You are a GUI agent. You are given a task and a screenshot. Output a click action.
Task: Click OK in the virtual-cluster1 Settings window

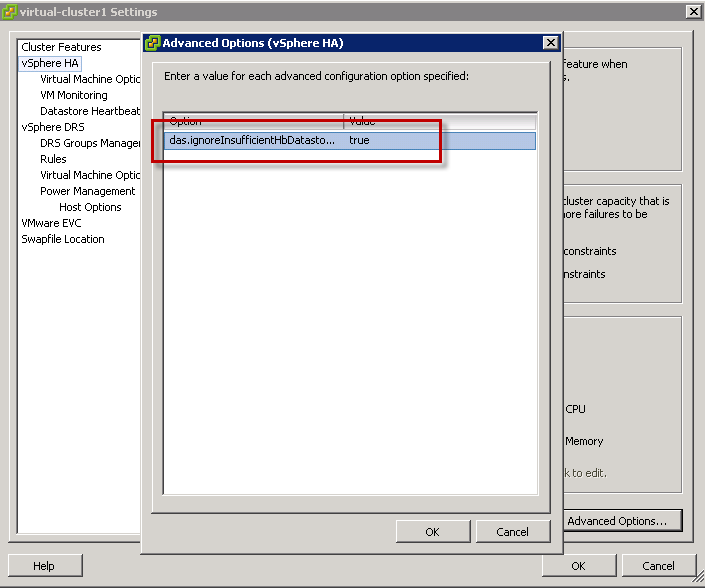[579, 566]
